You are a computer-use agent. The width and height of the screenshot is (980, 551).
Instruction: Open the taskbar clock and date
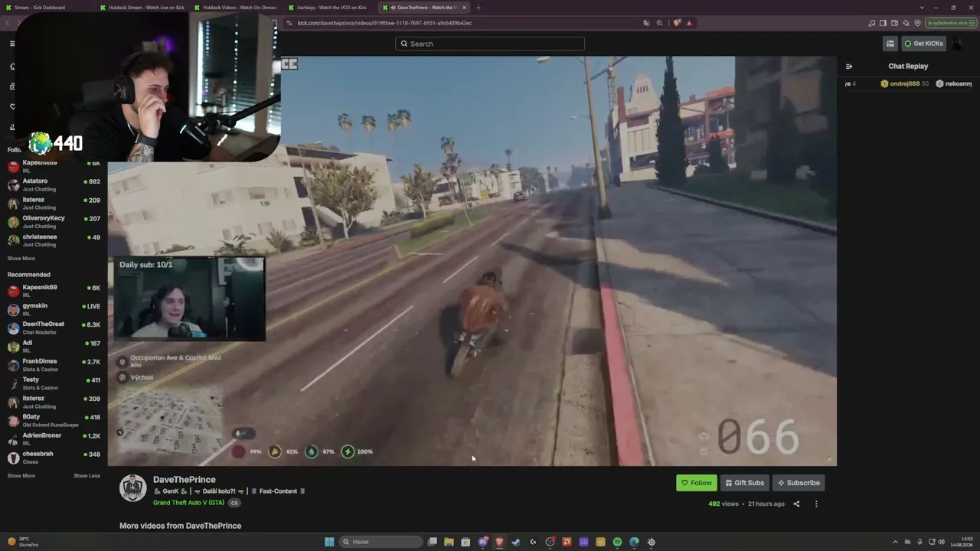coord(961,542)
